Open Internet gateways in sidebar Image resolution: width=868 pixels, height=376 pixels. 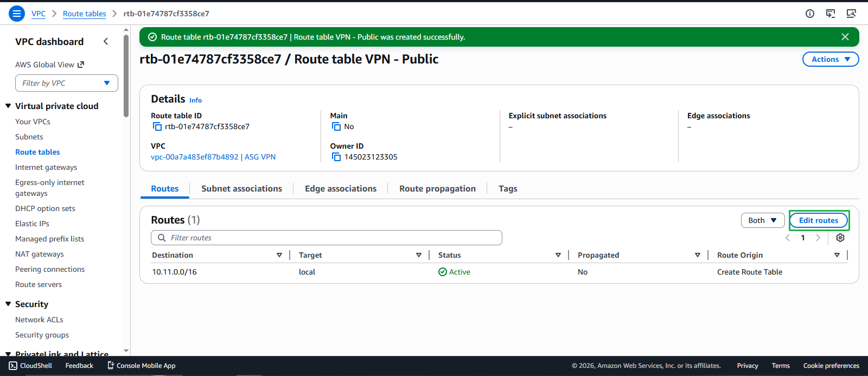(x=46, y=167)
